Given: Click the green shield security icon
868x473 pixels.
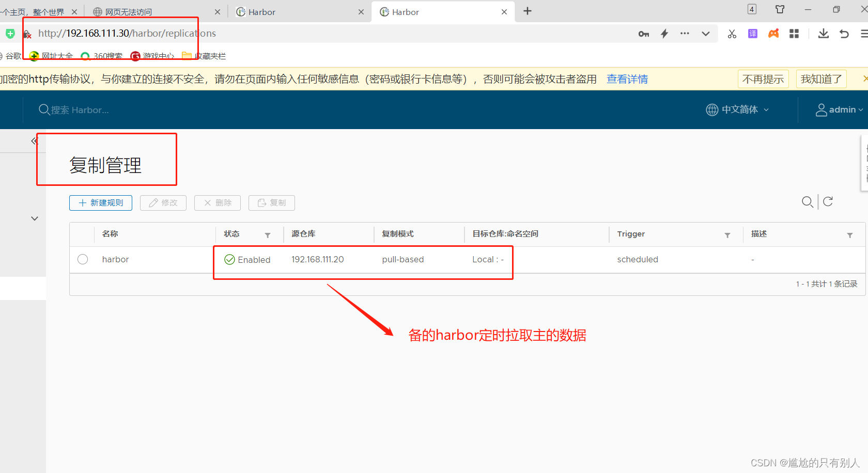Looking at the screenshot, I should click(x=10, y=34).
